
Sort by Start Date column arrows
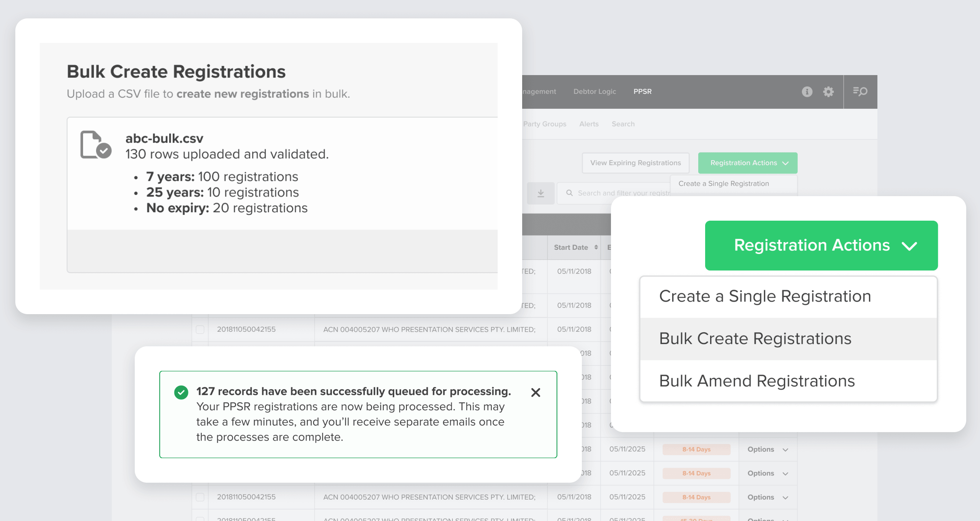(x=596, y=247)
